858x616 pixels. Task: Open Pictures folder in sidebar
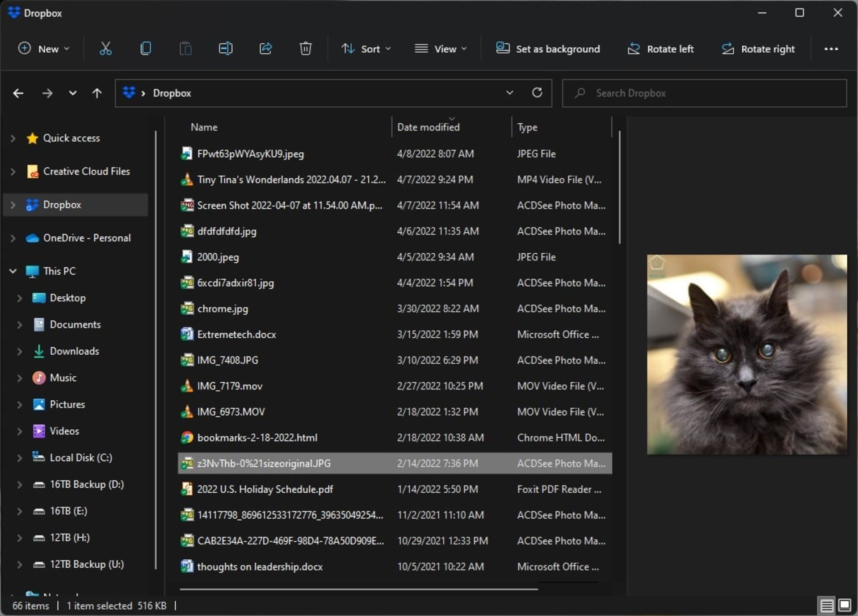(67, 404)
